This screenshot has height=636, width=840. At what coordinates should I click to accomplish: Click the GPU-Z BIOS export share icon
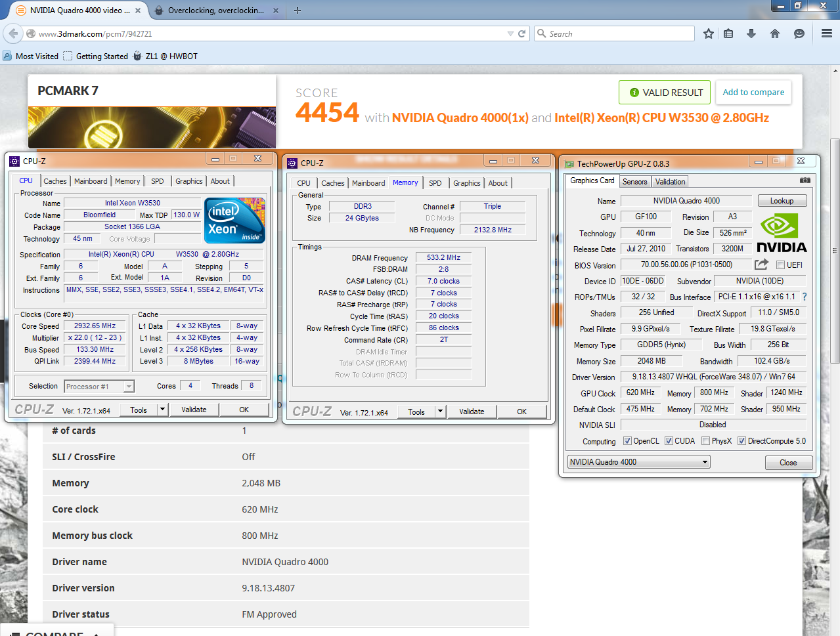pyautogui.click(x=761, y=265)
